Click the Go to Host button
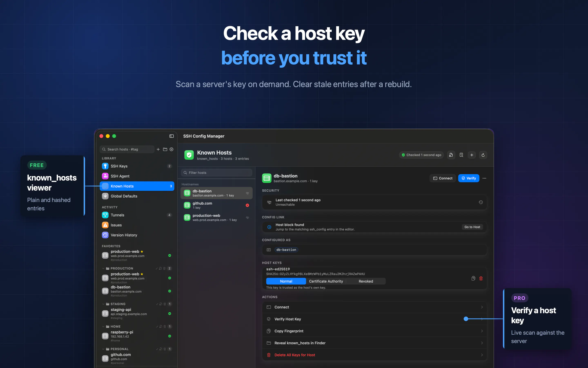The image size is (588, 368). point(472,227)
